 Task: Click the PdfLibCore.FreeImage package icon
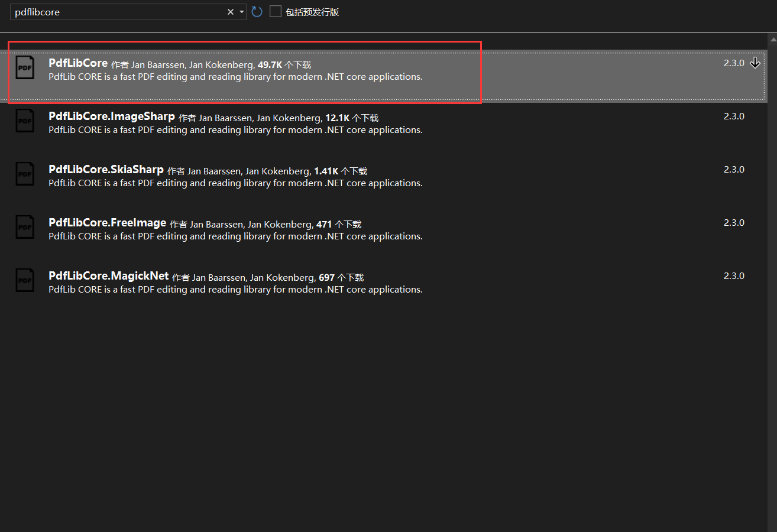25,227
